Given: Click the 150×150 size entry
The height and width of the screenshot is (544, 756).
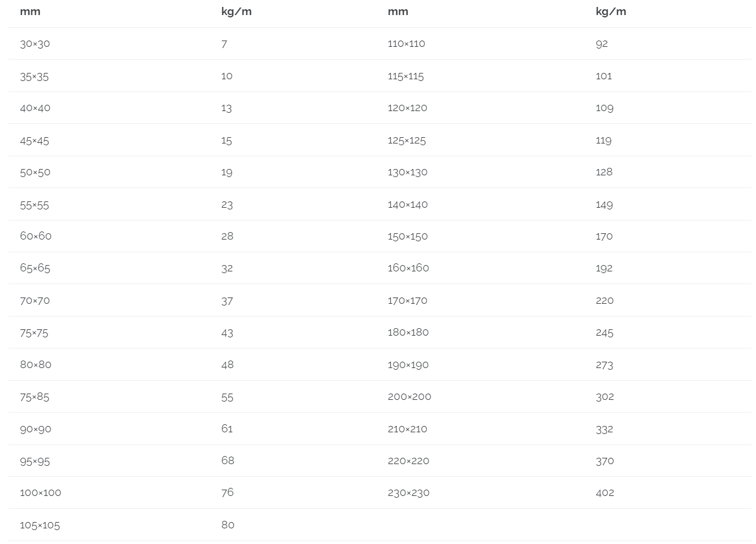Looking at the screenshot, I should pos(408,237).
